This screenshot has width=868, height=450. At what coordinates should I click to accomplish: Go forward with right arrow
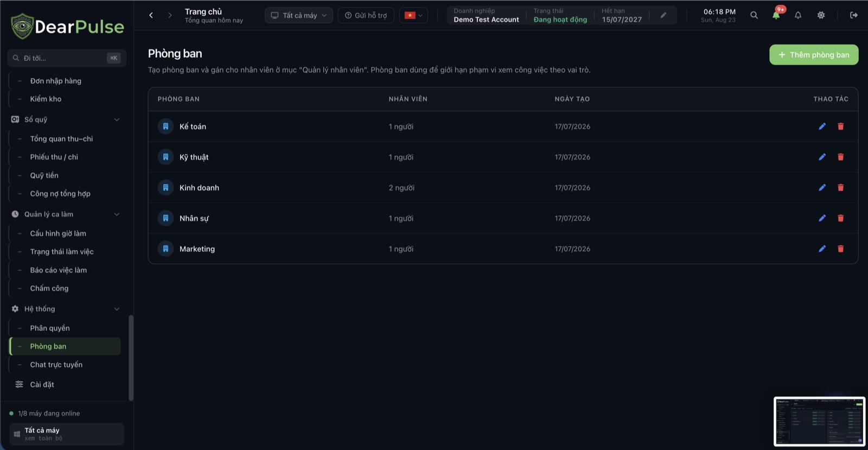(170, 15)
